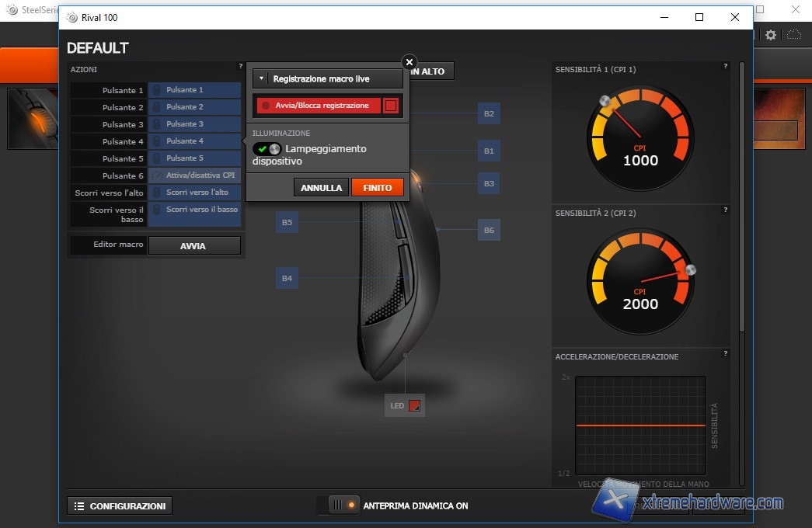Click the B6 button marker
Image resolution: width=812 pixels, height=528 pixels.
pos(489,230)
